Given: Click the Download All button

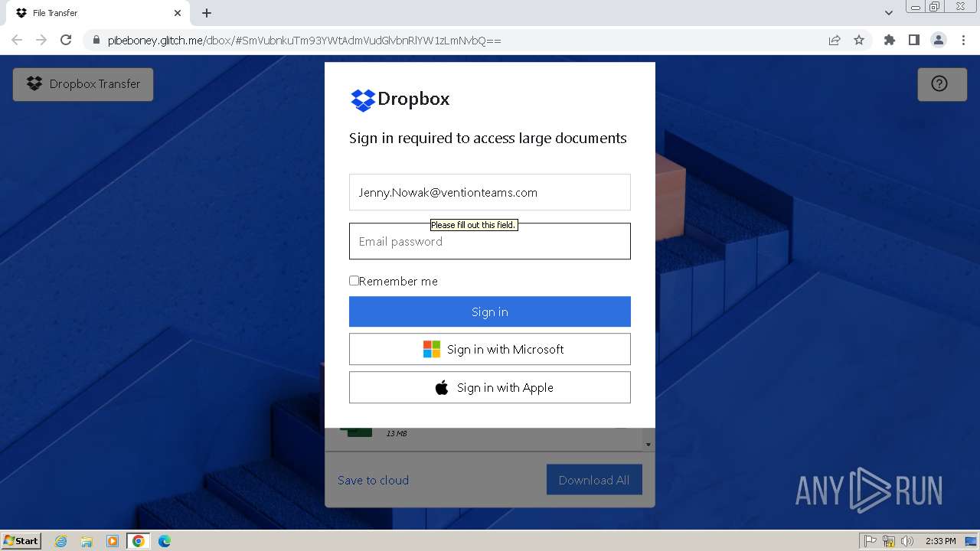Looking at the screenshot, I should (594, 480).
